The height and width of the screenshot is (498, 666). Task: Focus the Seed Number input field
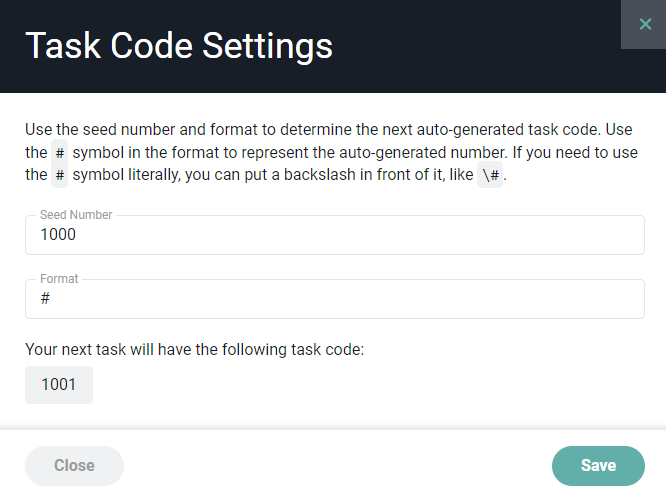pos(335,235)
